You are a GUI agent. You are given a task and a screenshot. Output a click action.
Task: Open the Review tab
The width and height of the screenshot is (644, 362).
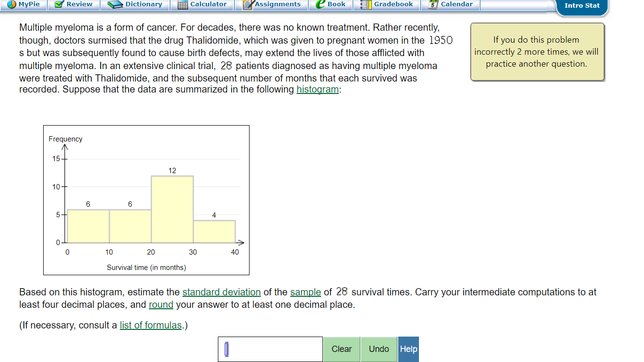pyautogui.click(x=74, y=5)
